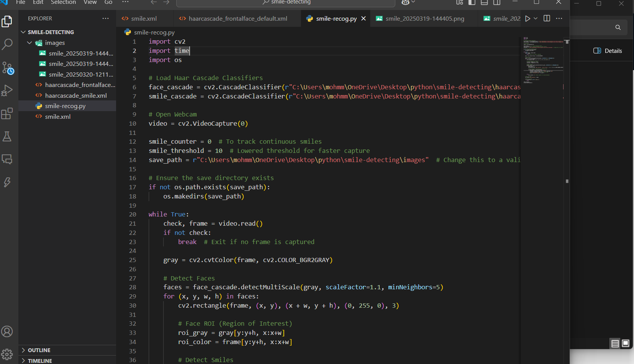Viewport: 634px width, 364px height.
Task: Switch to haarcascade_frontalface_default.xml tab
Action: click(238, 18)
